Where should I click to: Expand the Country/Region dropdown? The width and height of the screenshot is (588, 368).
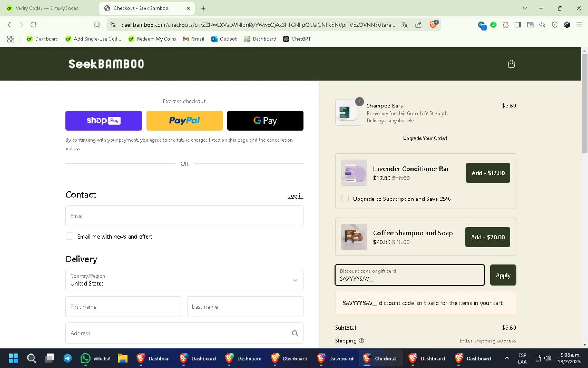tap(184, 280)
